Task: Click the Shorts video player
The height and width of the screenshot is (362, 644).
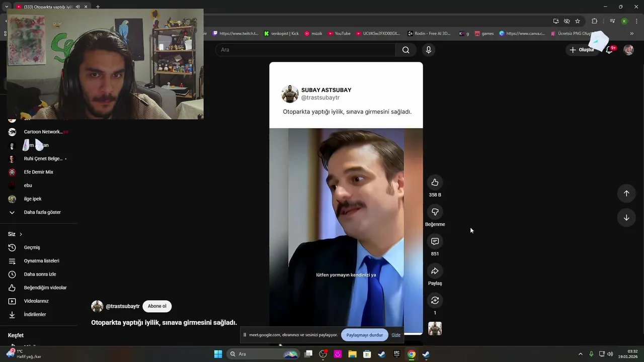Action: click(x=346, y=198)
